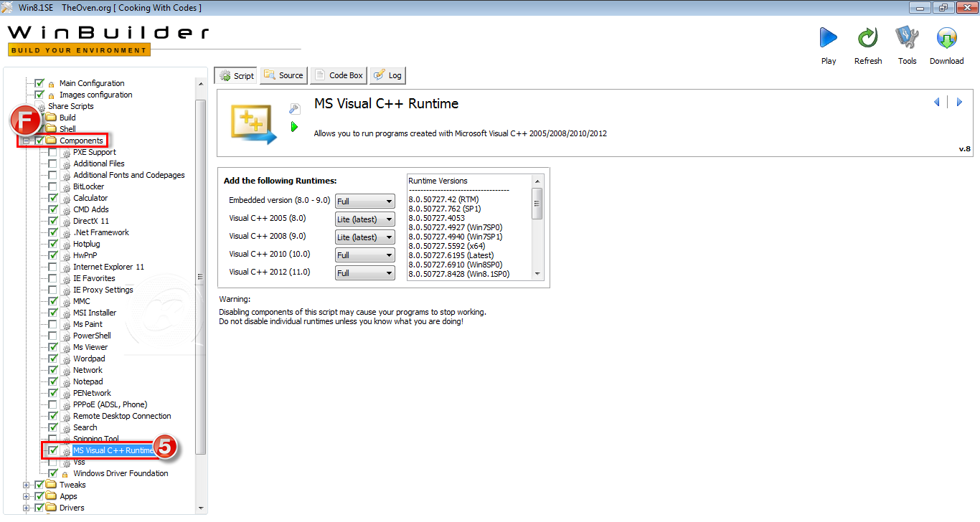This screenshot has height=522, width=980.
Task: Select 8.0.50727.6195 (Latest) in version list
Action: (451, 255)
